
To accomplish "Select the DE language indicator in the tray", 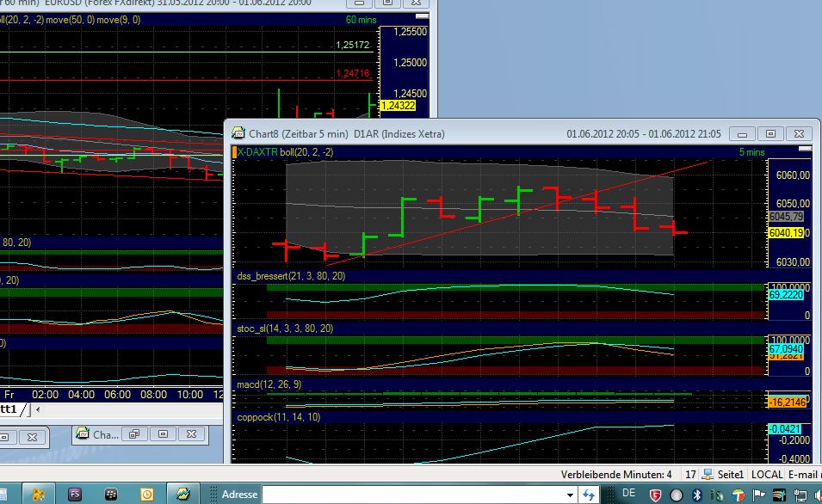I will point(628,495).
